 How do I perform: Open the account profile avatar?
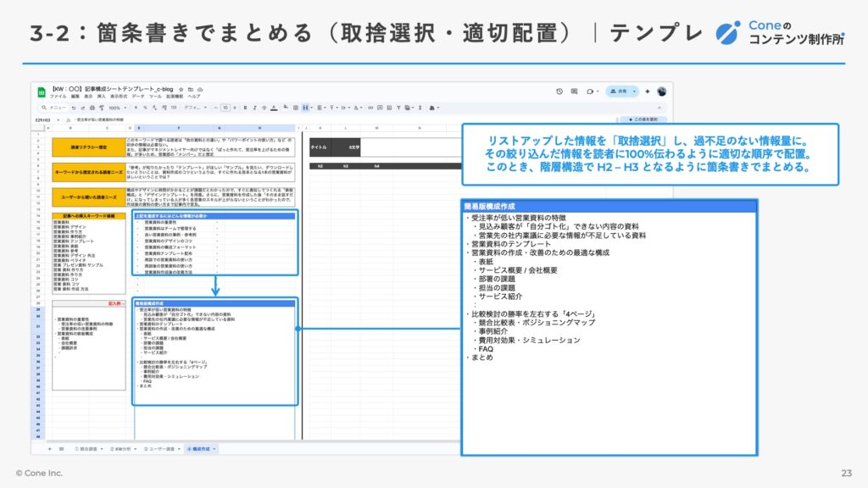(x=661, y=91)
